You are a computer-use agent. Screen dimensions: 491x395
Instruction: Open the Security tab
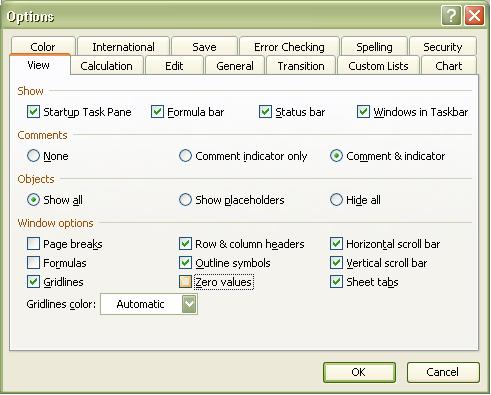[443, 47]
